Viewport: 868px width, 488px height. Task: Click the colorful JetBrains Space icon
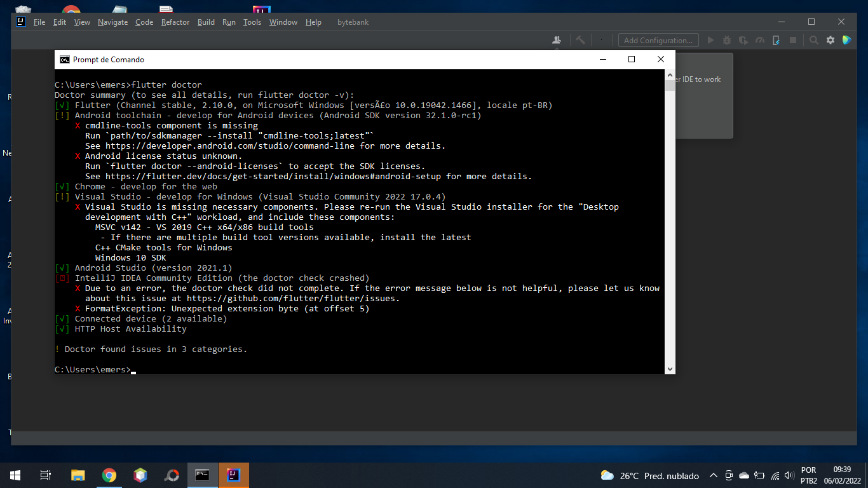[846, 40]
